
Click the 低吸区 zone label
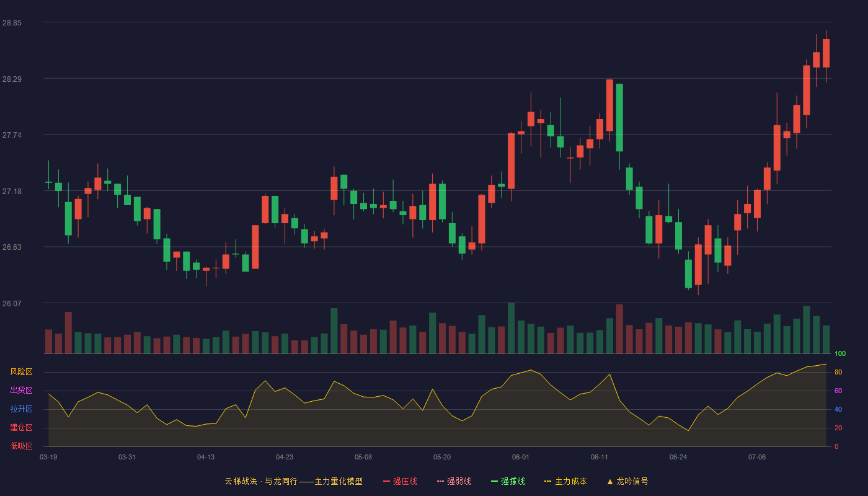21,446
